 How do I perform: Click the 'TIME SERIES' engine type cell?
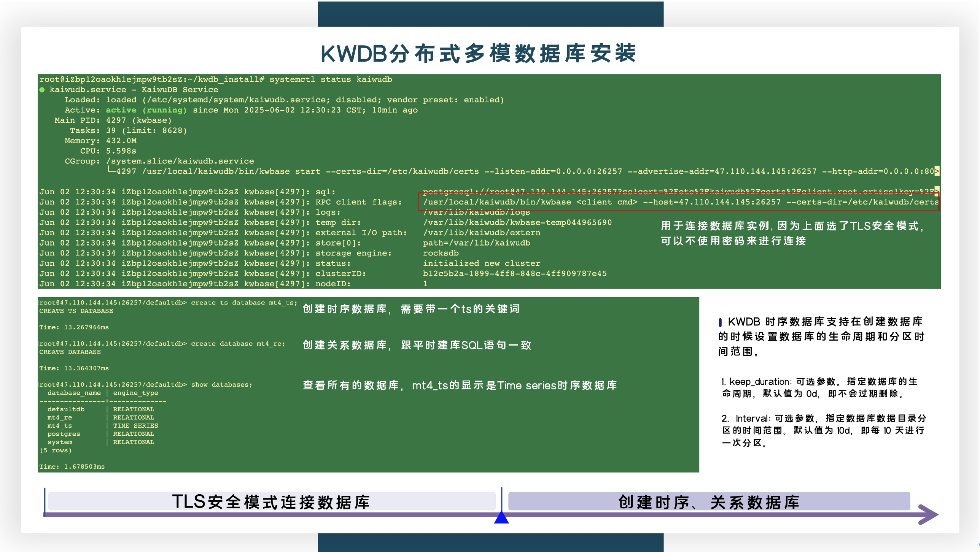[135, 426]
